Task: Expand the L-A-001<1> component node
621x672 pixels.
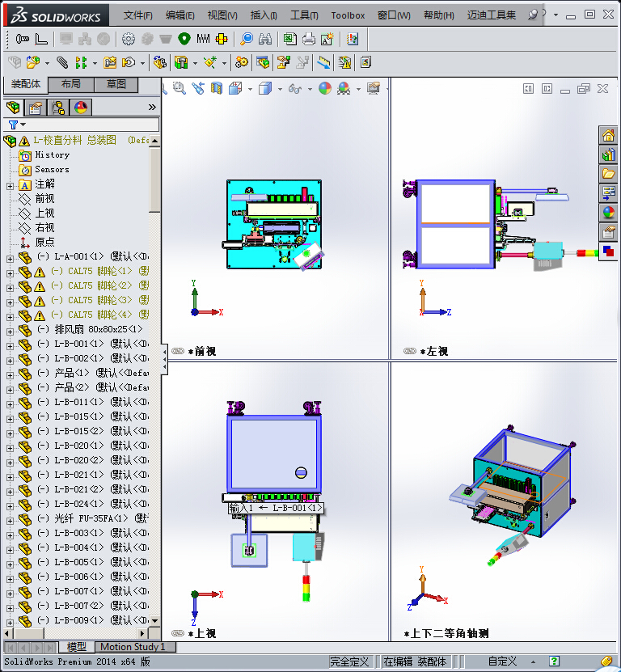Action: pyautogui.click(x=10, y=259)
